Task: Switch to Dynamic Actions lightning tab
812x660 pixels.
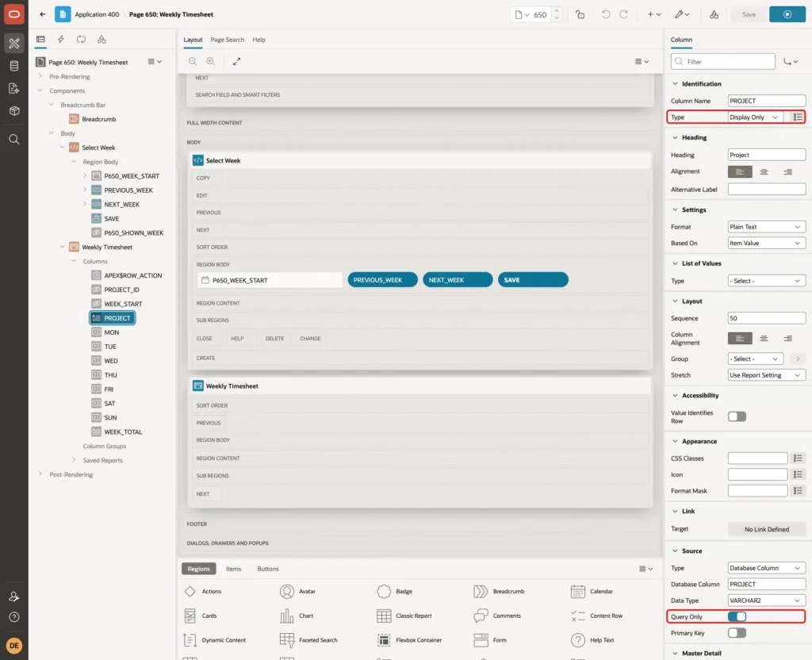Action: click(60, 40)
